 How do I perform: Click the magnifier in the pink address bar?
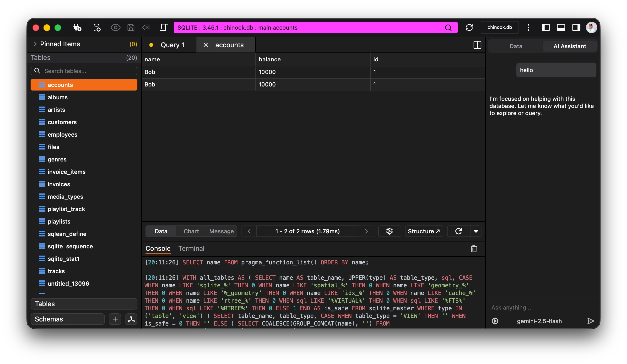[448, 28]
